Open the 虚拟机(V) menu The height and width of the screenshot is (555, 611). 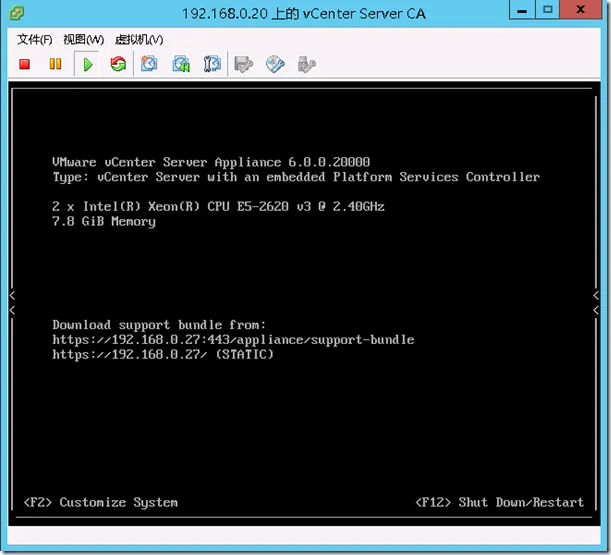pos(139,39)
